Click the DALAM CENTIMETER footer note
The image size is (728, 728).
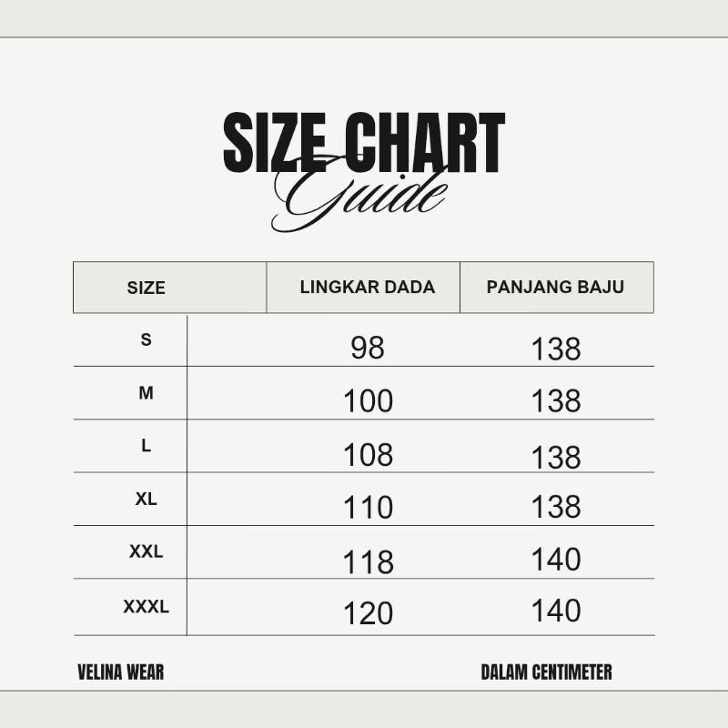click(547, 672)
